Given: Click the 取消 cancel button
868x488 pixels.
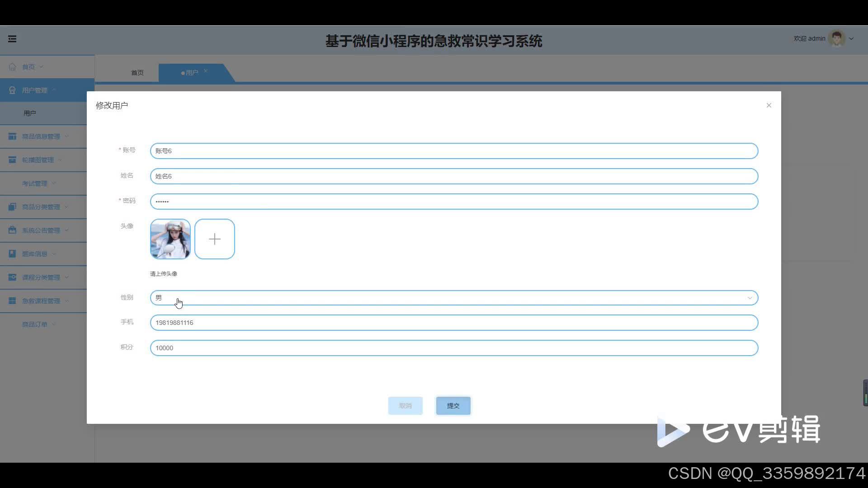Looking at the screenshot, I should click(405, 406).
